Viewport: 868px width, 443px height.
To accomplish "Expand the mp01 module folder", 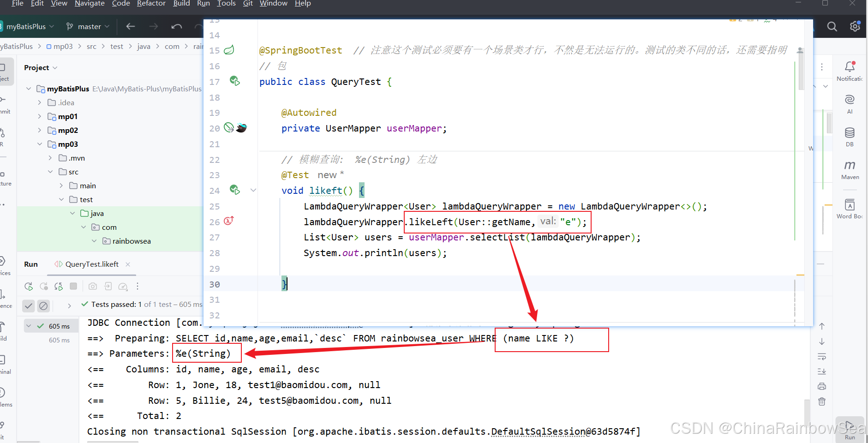I will (x=40, y=116).
